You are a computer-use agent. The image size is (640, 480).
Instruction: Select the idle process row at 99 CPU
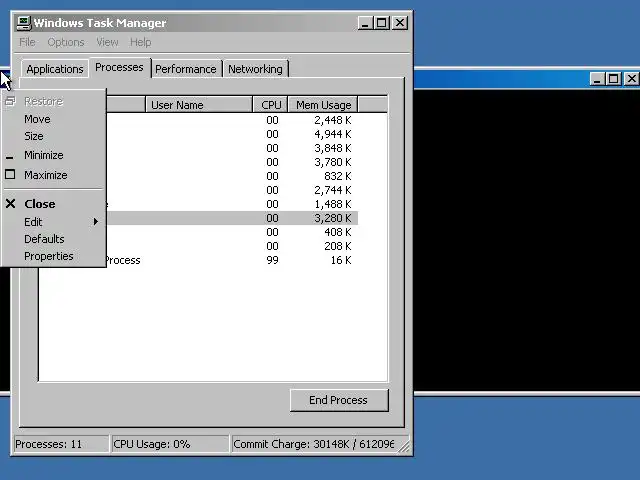pyautogui.click(x=232, y=260)
